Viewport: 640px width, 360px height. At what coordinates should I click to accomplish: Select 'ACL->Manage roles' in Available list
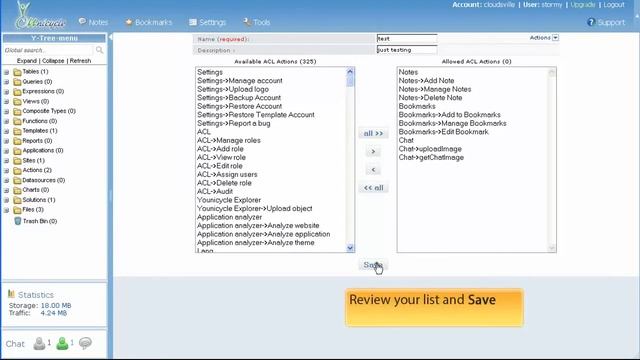point(229,140)
